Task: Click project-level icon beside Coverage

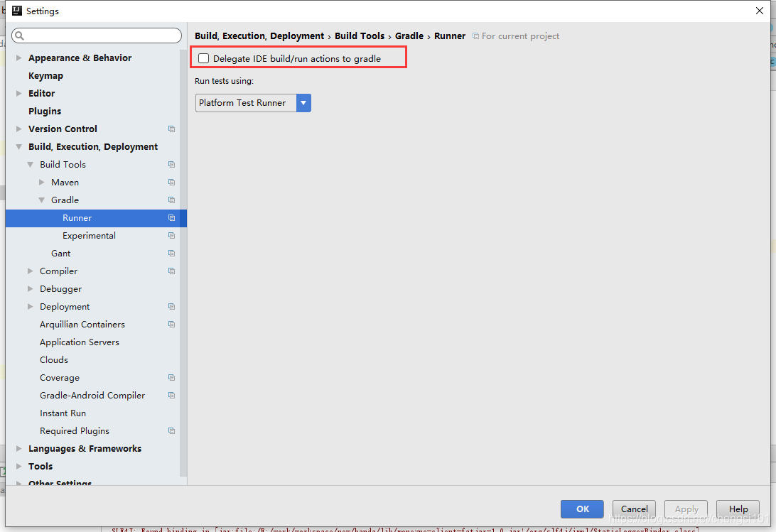Action: 172,378
